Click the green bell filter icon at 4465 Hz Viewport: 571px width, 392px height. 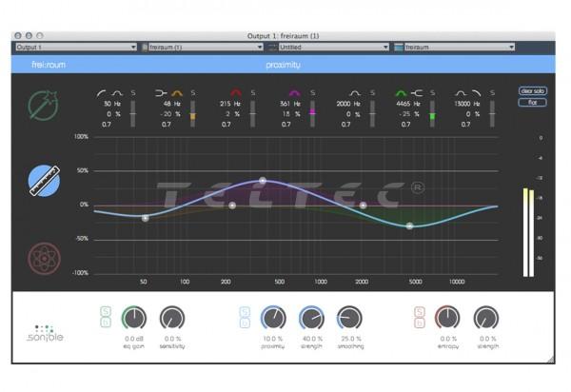[x=401, y=92]
